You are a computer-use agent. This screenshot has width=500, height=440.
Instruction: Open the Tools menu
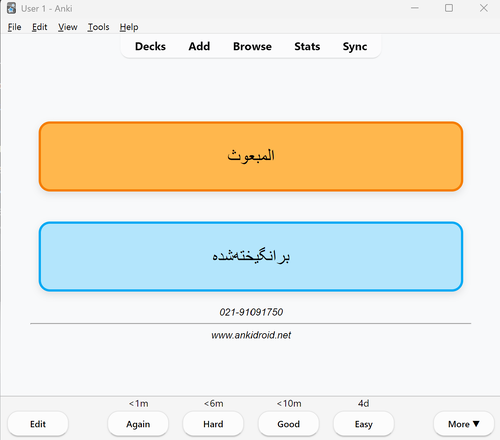point(98,27)
